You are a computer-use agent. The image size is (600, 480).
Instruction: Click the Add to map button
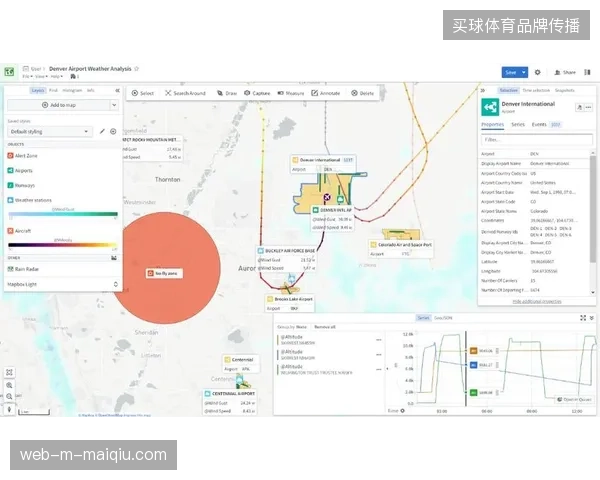click(59, 105)
